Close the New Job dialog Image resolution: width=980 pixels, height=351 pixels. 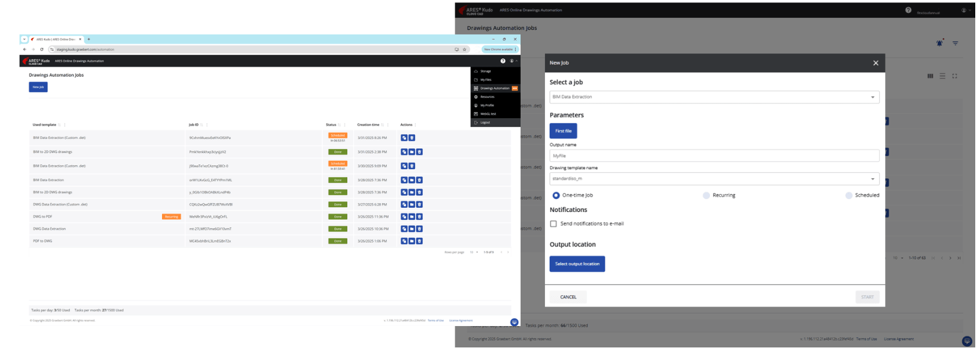pyautogui.click(x=876, y=63)
